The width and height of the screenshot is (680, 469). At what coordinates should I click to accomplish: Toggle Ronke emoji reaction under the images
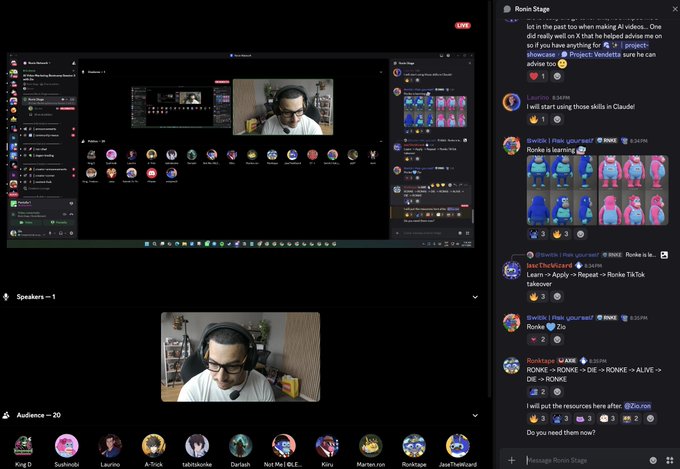coord(537,234)
